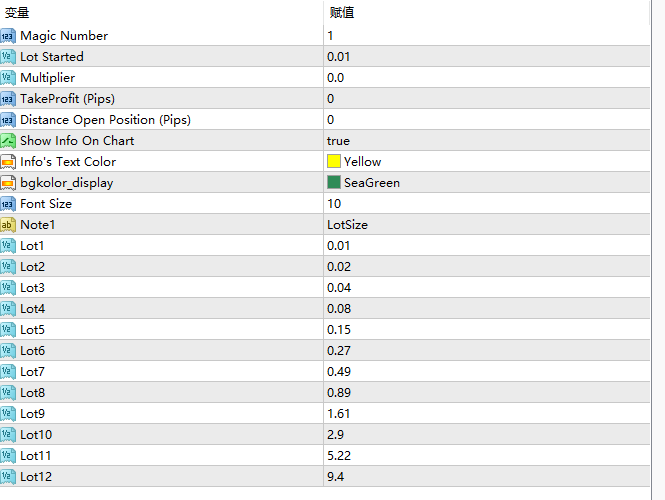Click the integer icon beside Magic Number
Viewport: 665px width, 500px height.
click(8, 36)
